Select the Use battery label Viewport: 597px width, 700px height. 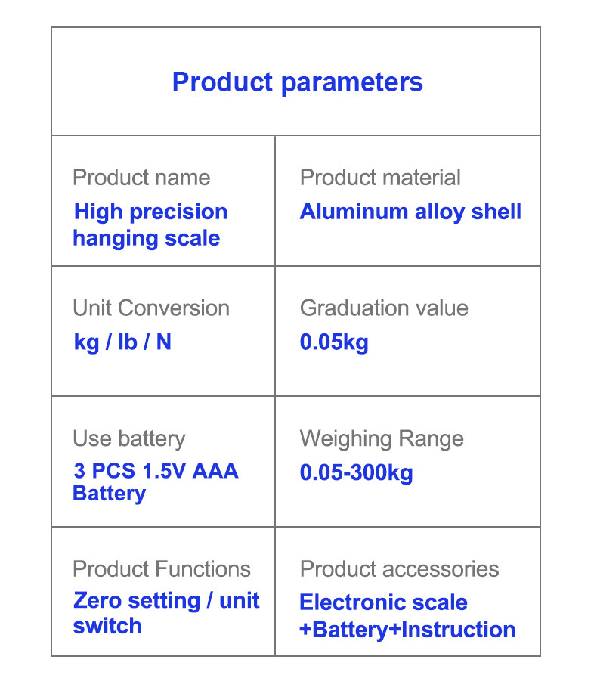128,438
